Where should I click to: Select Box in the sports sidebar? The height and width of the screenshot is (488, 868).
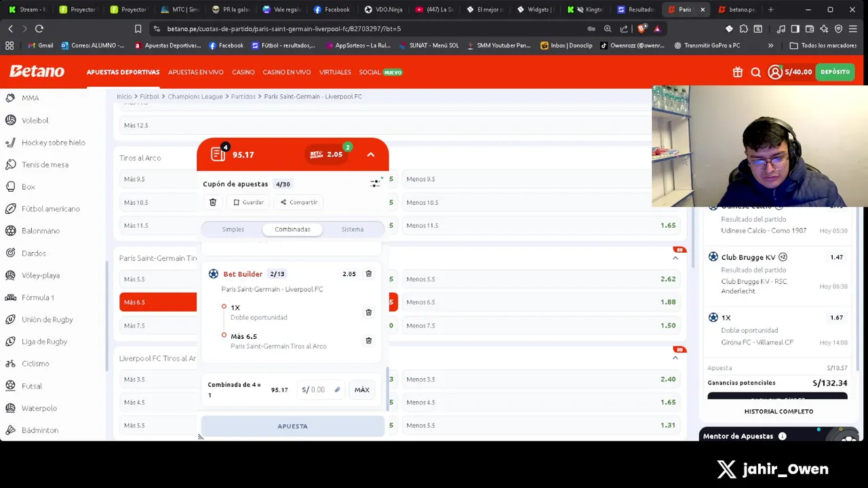(28, 186)
